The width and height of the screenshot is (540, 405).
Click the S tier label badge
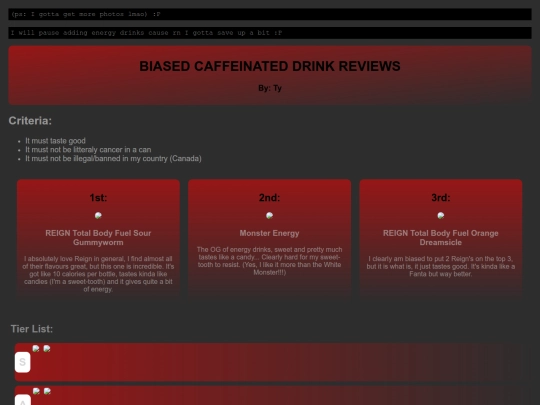point(23,362)
